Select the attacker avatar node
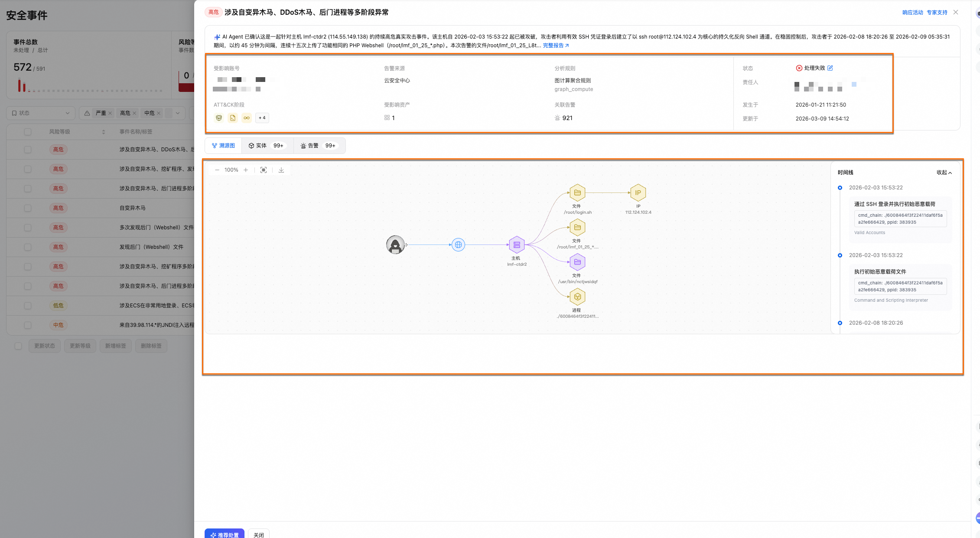The width and height of the screenshot is (980, 538). (395, 245)
